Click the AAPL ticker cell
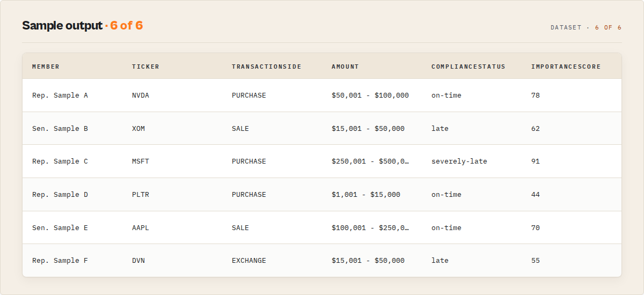Image resolution: width=644 pixels, height=295 pixels. (141, 228)
